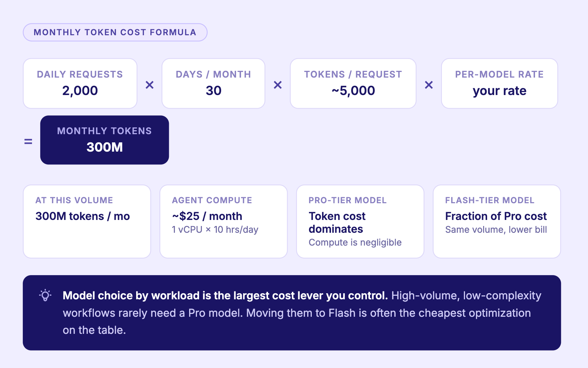Screen dimensions: 588x368
Task: Click the equals sign beside Monthly Tokens
Action: 28,141
